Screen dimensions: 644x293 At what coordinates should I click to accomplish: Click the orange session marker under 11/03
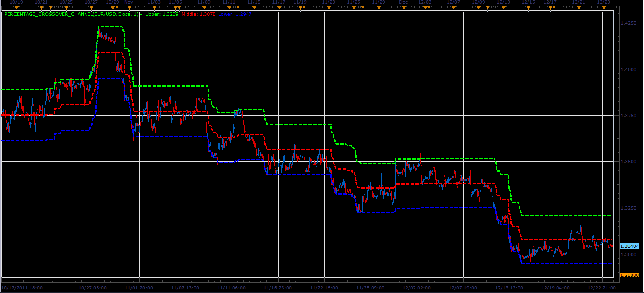(x=154, y=8)
